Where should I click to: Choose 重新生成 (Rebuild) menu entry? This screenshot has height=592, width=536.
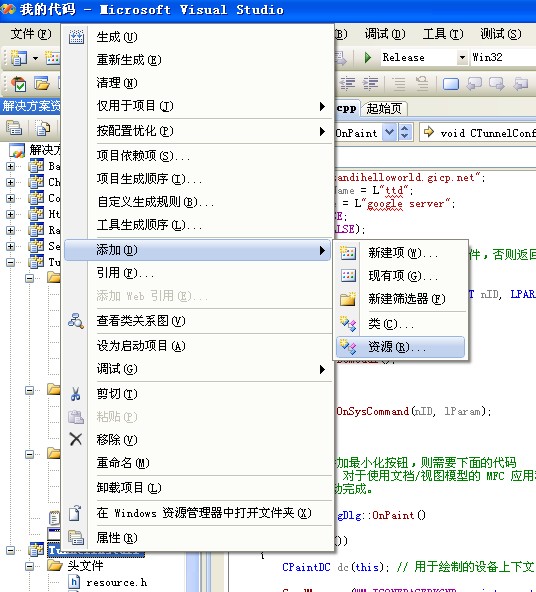tap(198, 60)
